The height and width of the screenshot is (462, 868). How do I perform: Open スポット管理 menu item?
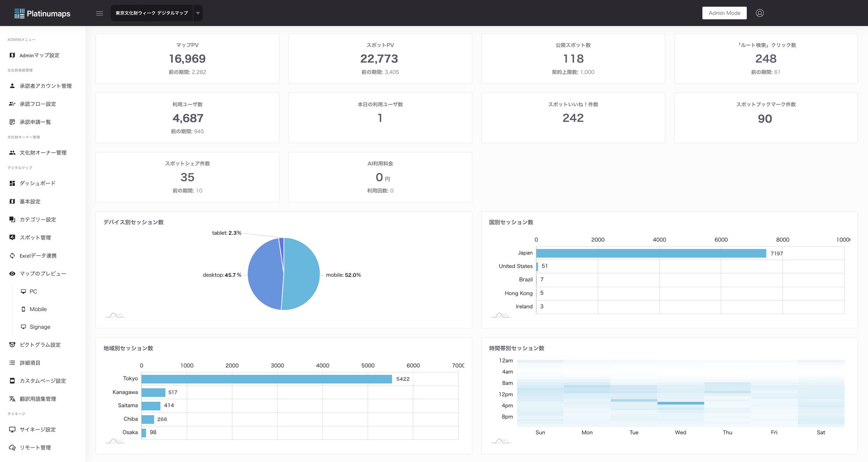coord(35,238)
